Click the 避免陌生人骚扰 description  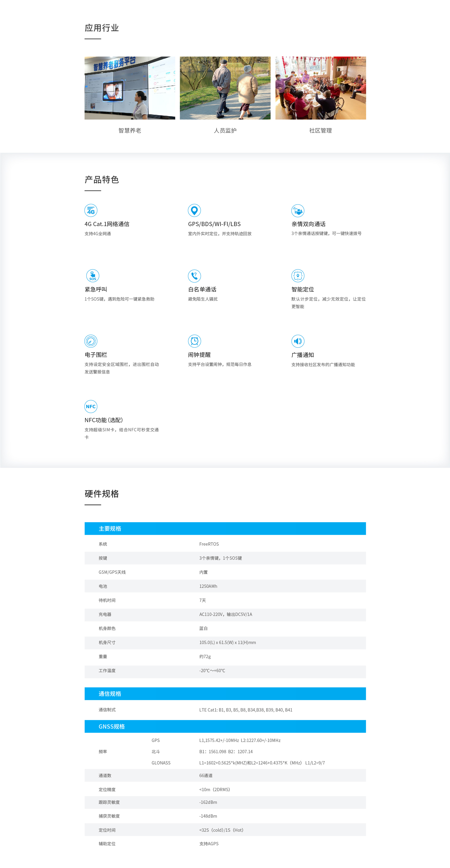(203, 299)
